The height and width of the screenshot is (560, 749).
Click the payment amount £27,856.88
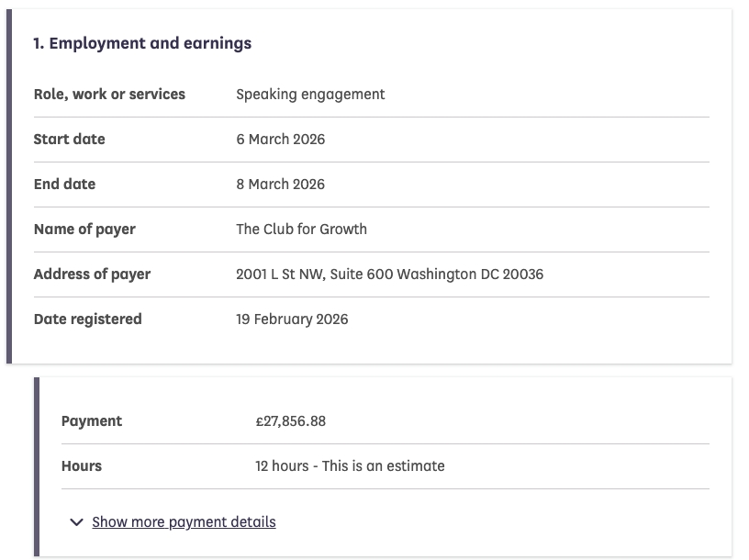pyautogui.click(x=290, y=421)
